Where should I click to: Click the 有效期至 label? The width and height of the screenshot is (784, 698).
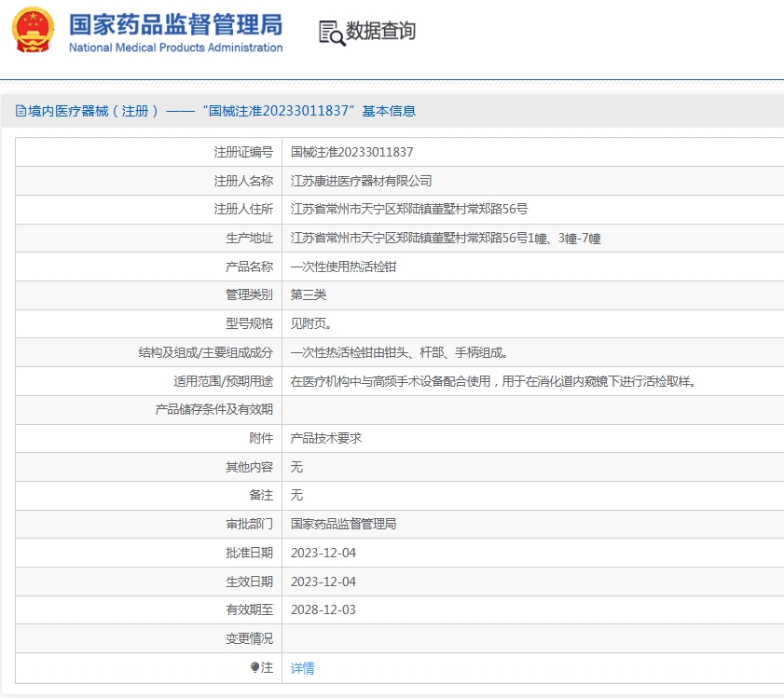click(250, 610)
